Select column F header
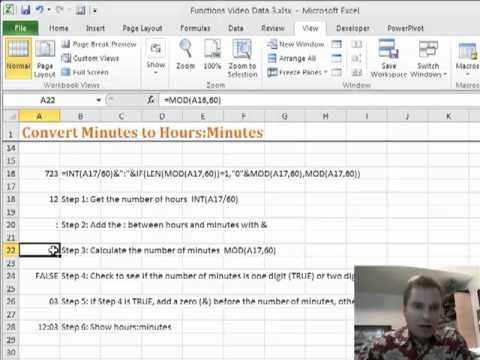This screenshot has height=360, width=480. [243, 116]
